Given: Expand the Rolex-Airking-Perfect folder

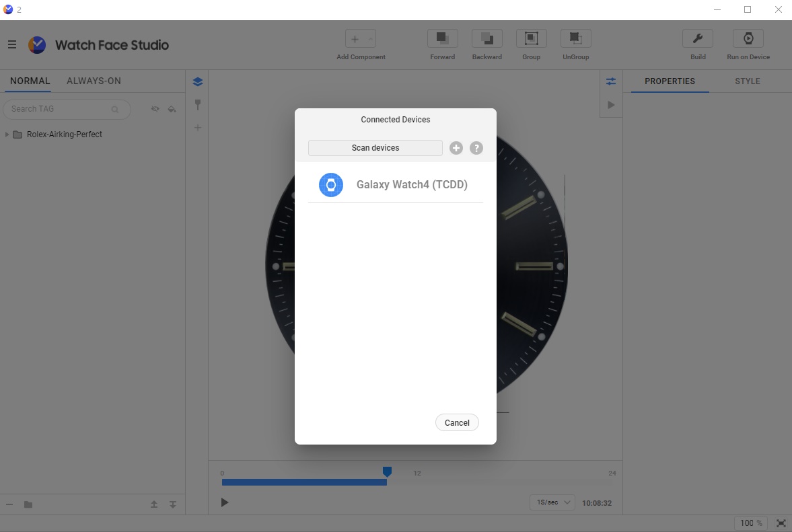Looking at the screenshot, I should [7, 135].
